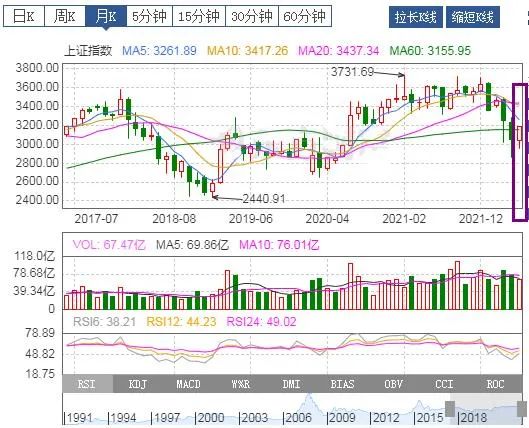This screenshot has width=529, height=428.
Task: Click the right handle of timeline range slider
Action: coord(522,409)
